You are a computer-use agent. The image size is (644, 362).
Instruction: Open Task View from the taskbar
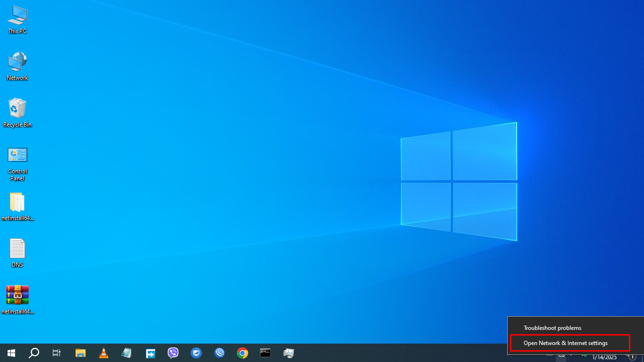[57, 353]
